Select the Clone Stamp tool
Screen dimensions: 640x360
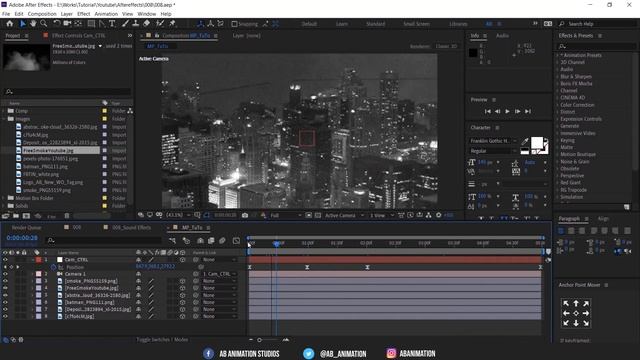pyautogui.click(x=136, y=24)
